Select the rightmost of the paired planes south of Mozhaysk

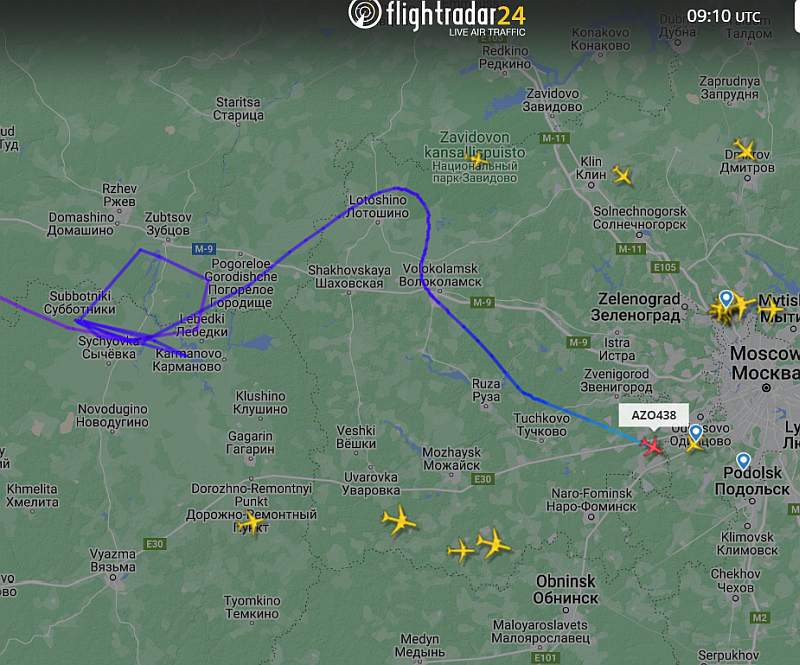(x=493, y=544)
